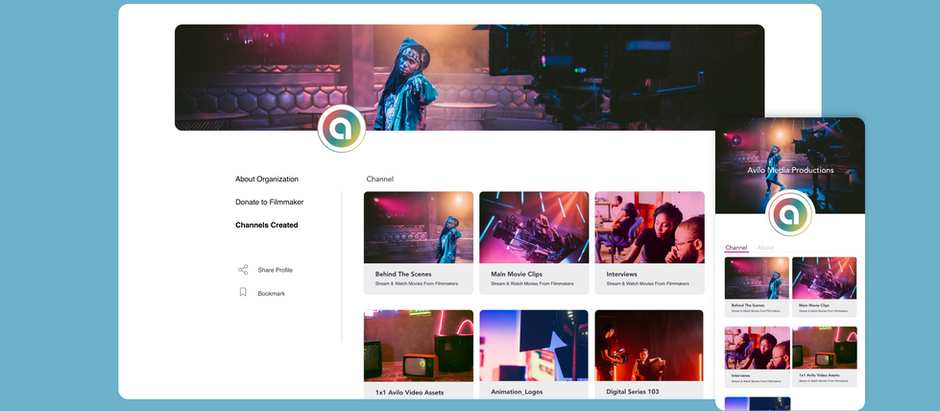Click Interviews title in mobile view
Viewport: 940px width, 411px height.
click(740, 376)
